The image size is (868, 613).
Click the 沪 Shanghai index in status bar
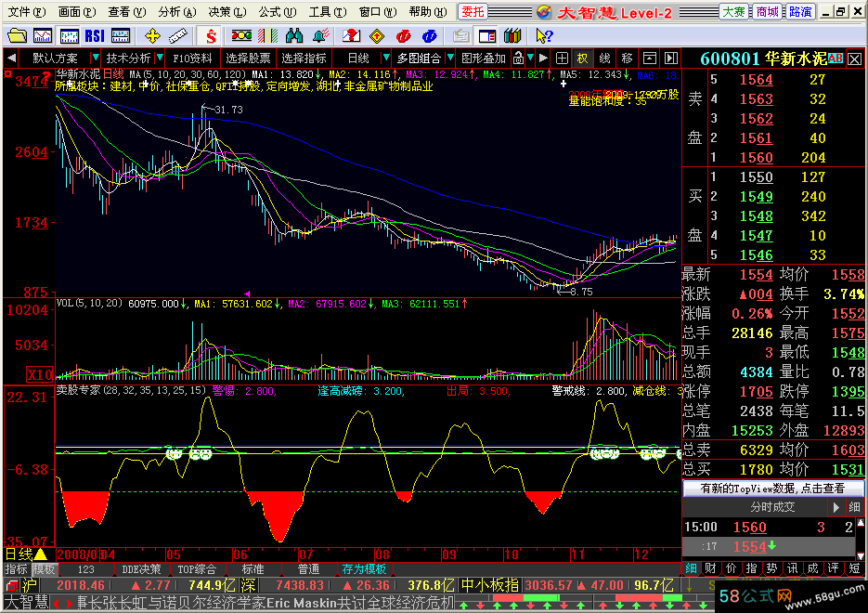coord(28,585)
